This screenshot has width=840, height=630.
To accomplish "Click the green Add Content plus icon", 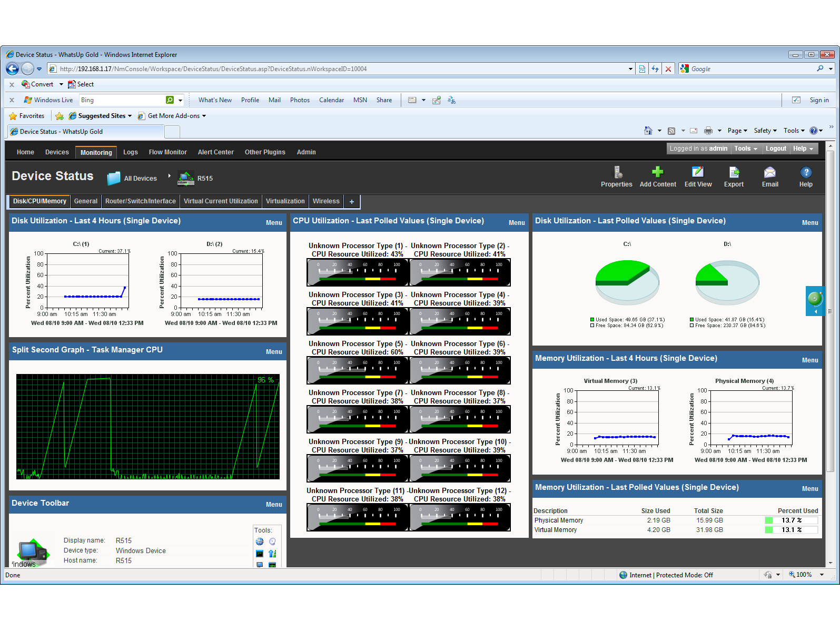I will pos(657,172).
